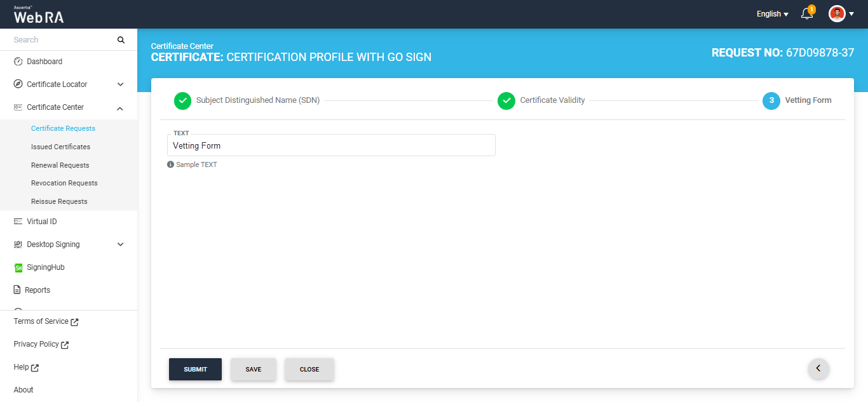Click the SigningHub green icon
The width and height of the screenshot is (868, 402).
[x=18, y=268]
